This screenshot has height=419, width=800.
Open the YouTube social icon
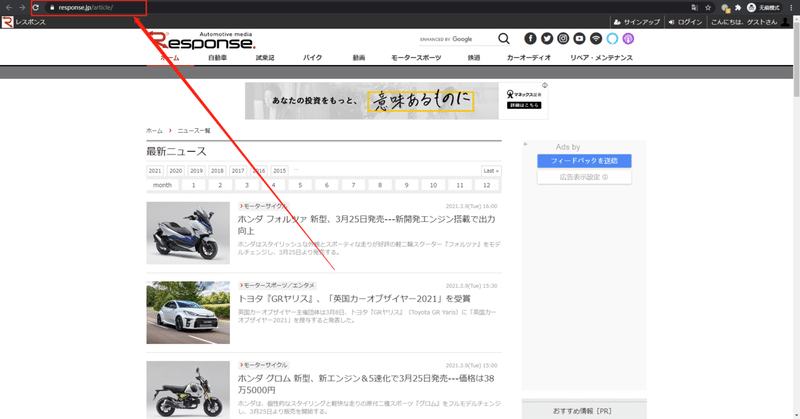point(580,38)
